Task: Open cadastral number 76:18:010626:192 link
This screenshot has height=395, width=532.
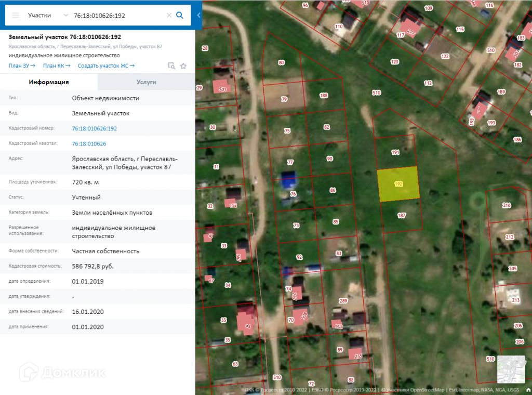Action: 95,128
